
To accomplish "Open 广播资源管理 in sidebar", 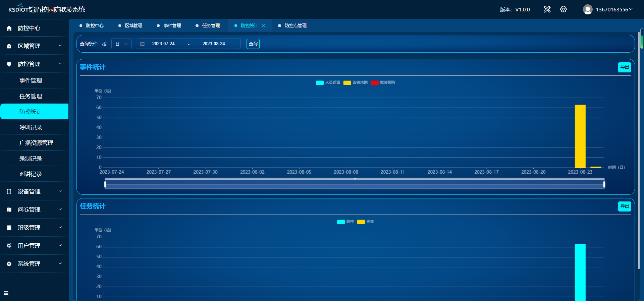I will click(x=34, y=143).
